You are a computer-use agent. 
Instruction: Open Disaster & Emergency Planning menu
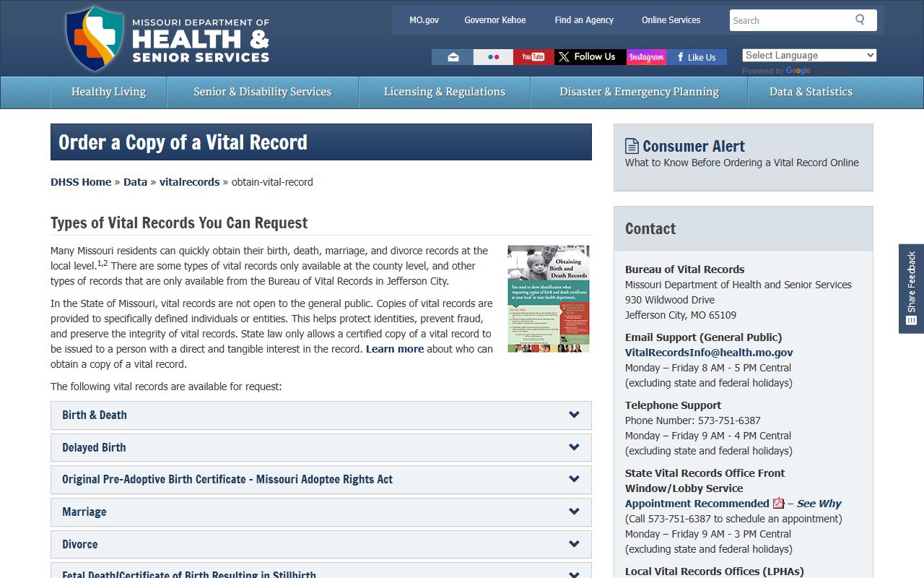[x=639, y=92]
